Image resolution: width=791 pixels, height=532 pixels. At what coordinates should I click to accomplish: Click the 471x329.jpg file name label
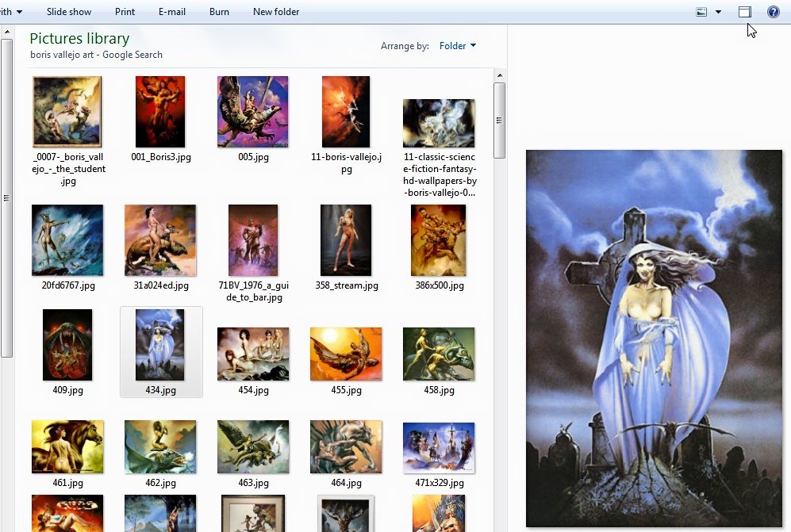tap(440, 483)
